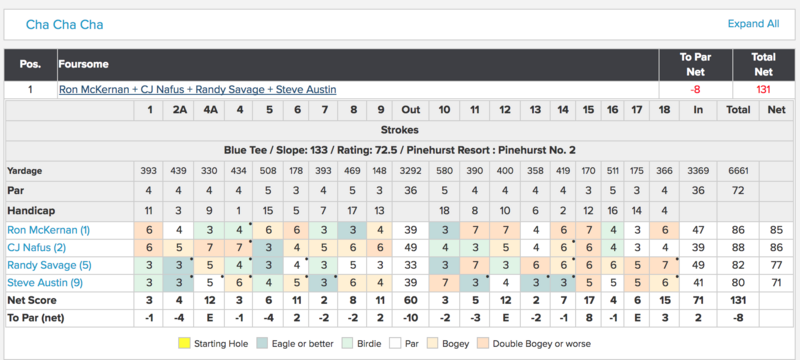Click the red 131 total net score
This screenshot has height=360, width=800.
[x=764, y=90]
